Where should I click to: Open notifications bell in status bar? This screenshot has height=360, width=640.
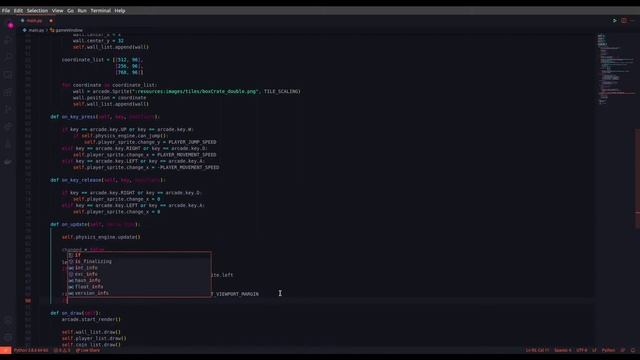pos(633,350)
